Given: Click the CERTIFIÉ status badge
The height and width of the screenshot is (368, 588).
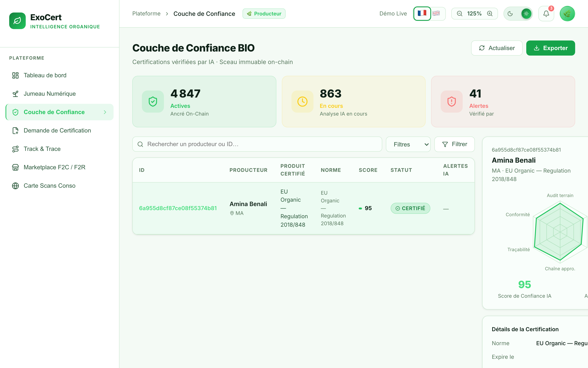Looking at the screenshot, I should (x=410, y=208).
